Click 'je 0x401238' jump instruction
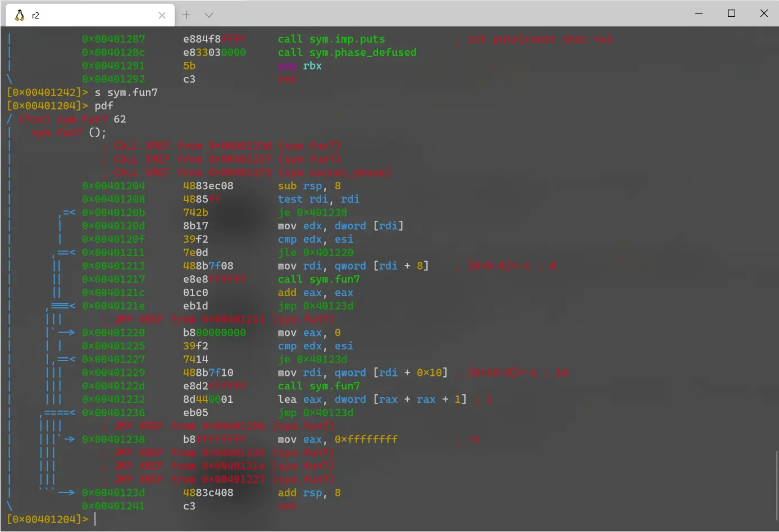The image size is (779, 532). tap(312, 212)
